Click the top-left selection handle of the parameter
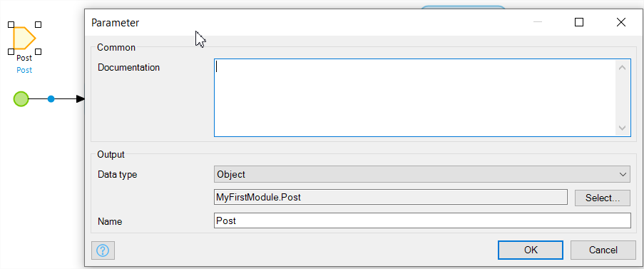644x269 pixels. coord(11,25)
